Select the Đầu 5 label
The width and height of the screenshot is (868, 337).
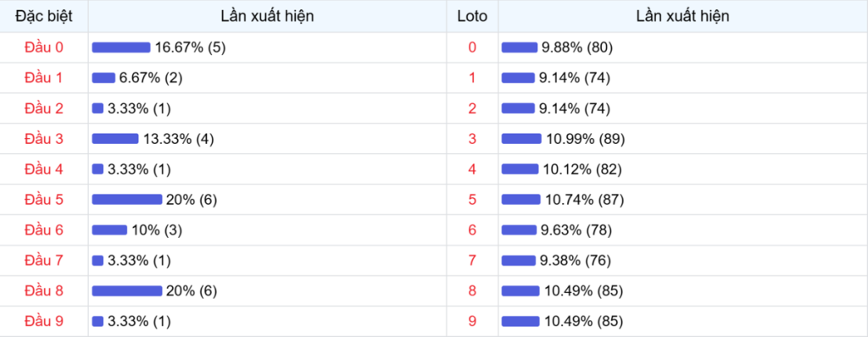(x=44, y=200)
